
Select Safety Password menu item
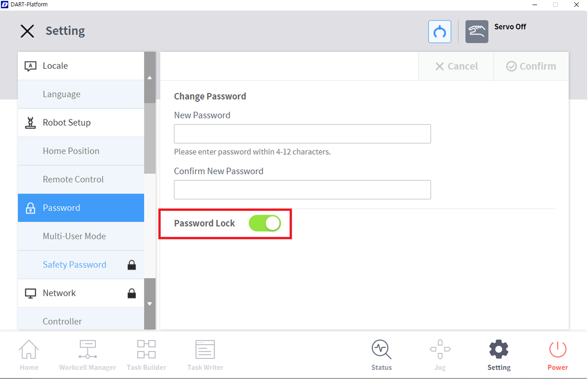pyautogui.click(x=74, y=265)
